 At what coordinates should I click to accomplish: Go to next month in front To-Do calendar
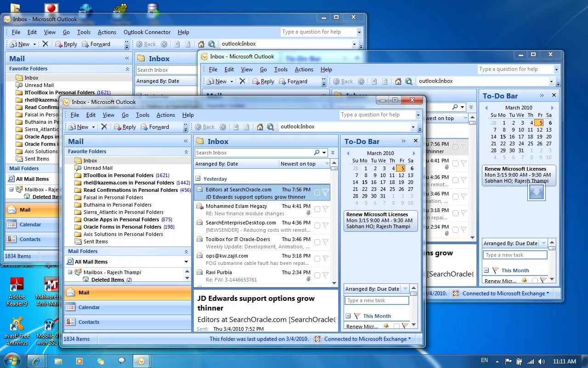(x=414, y=153)
